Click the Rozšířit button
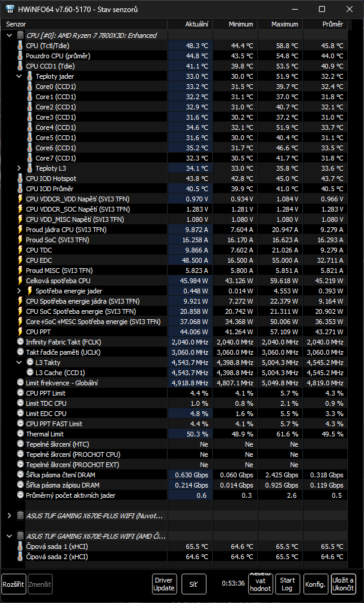This screenshot has height=603, width=364. pos(13,584)
